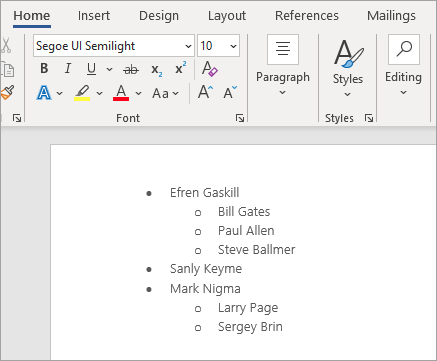Open Clipboard dialog box launcher
Viewport: 437px width, 361px height.
tap(17, 118)
